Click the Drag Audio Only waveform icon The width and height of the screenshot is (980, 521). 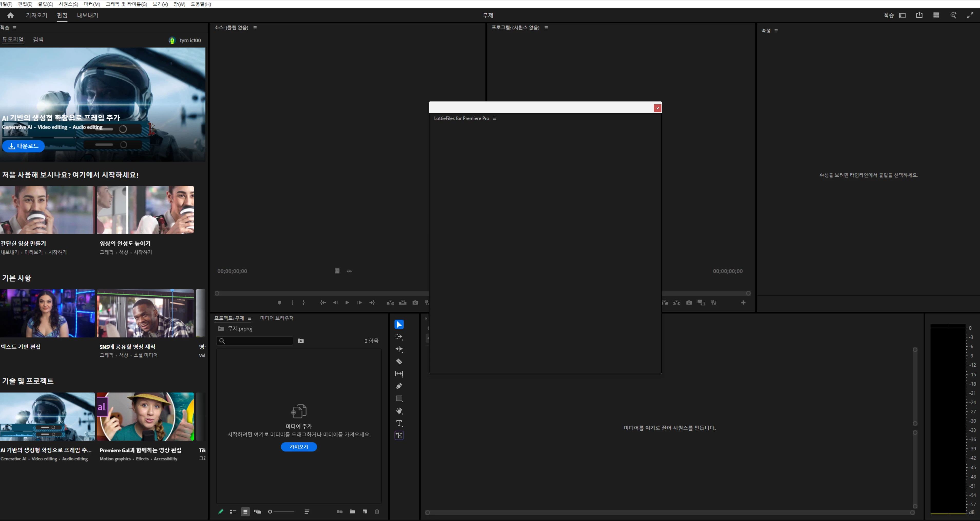pyautogui.click(x=349, y=271)
